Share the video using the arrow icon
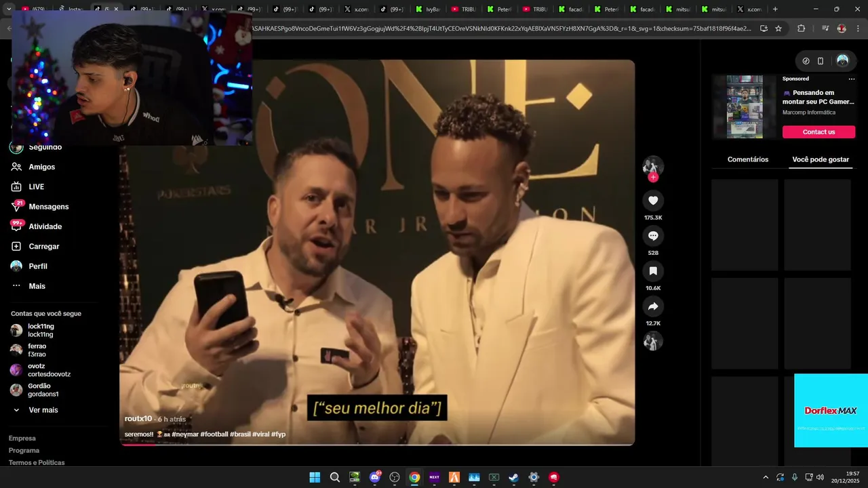The height and width of the screenshot is (488, 868). tap(653, 306)
